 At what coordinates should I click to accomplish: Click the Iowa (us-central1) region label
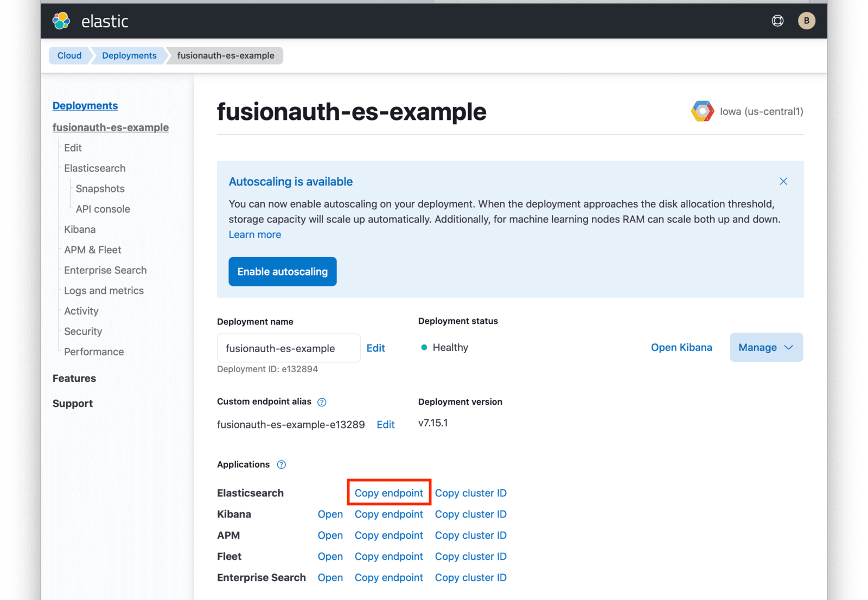[x=761, y=111]
